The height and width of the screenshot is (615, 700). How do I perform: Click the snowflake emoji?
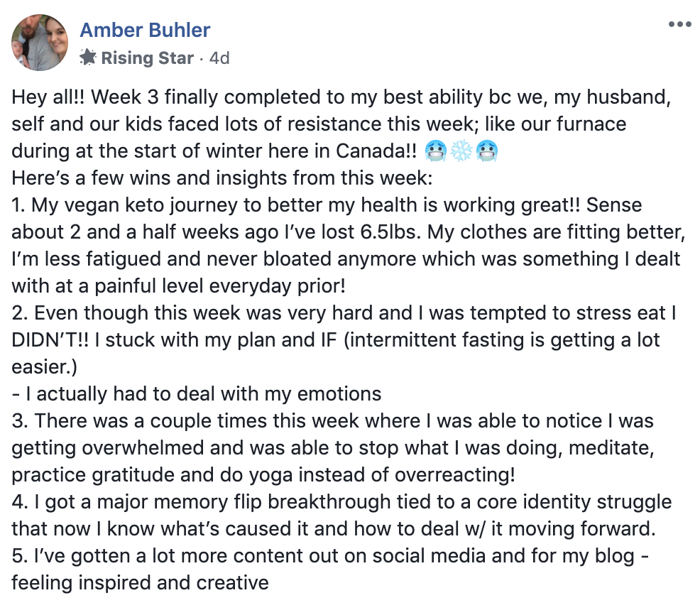(x=461, y=151)
